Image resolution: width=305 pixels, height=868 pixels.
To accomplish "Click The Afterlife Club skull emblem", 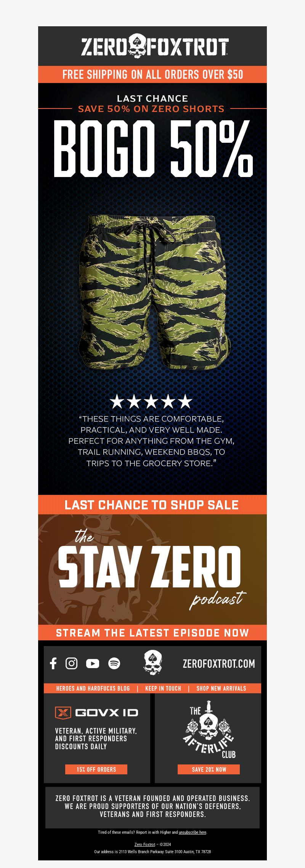I will click(209, 729).
